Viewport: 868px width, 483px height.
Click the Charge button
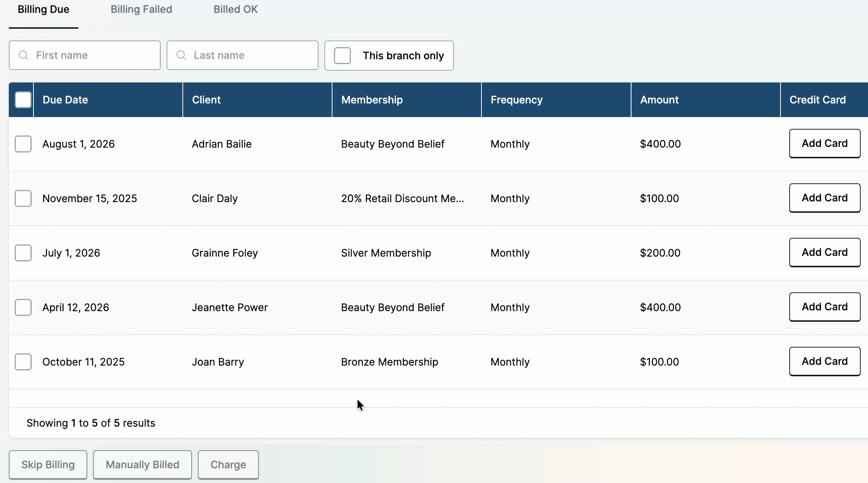(x=228, y=465)
